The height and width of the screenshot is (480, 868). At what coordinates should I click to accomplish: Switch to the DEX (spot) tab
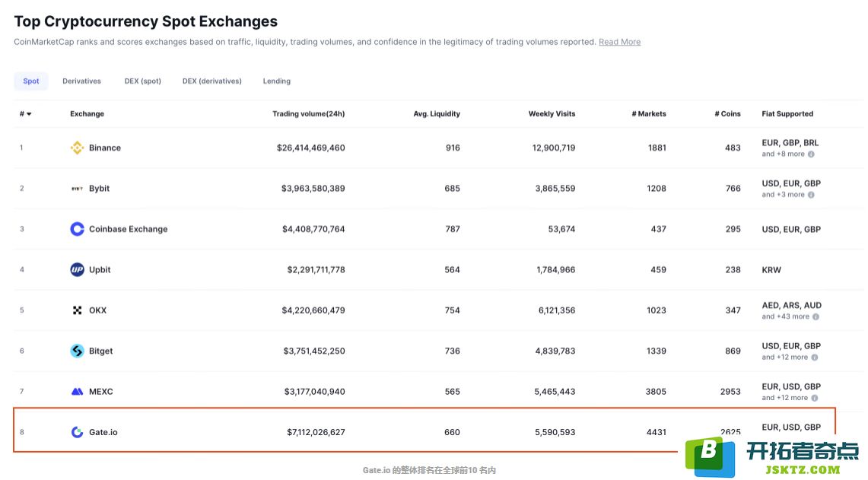(143, 81)
